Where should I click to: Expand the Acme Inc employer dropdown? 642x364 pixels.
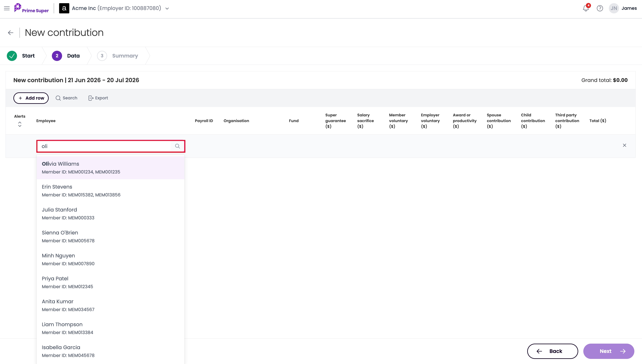point(167,8)
